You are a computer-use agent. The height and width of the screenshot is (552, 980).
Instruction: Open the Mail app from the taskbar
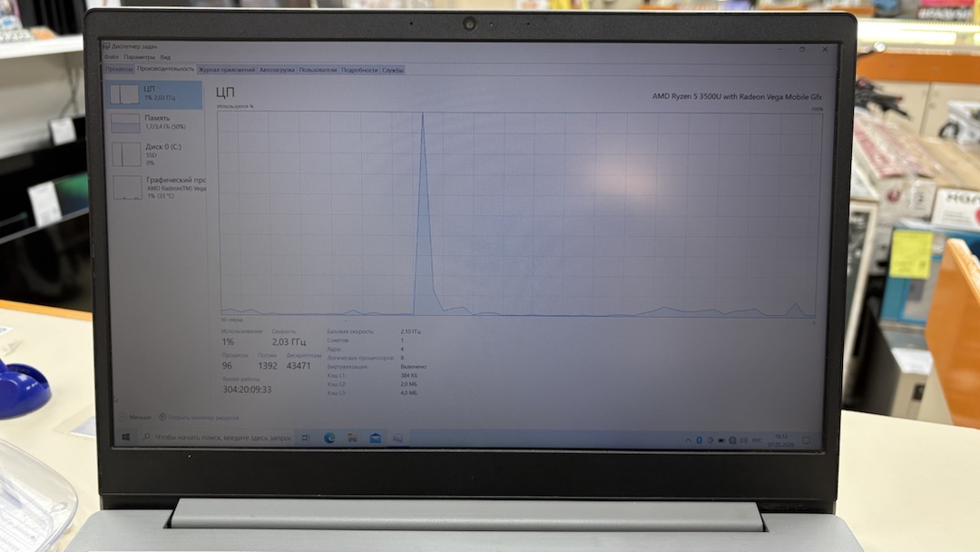coord(375,439)
